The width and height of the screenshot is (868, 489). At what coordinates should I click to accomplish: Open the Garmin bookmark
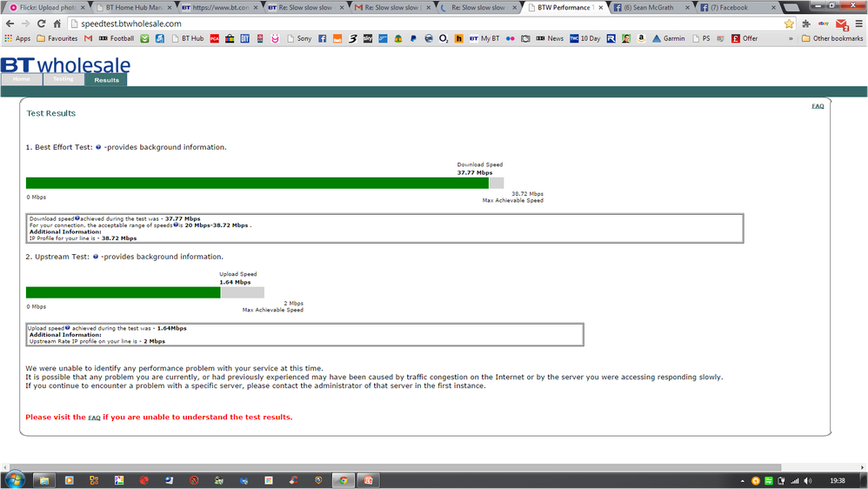tap(668, 38)
